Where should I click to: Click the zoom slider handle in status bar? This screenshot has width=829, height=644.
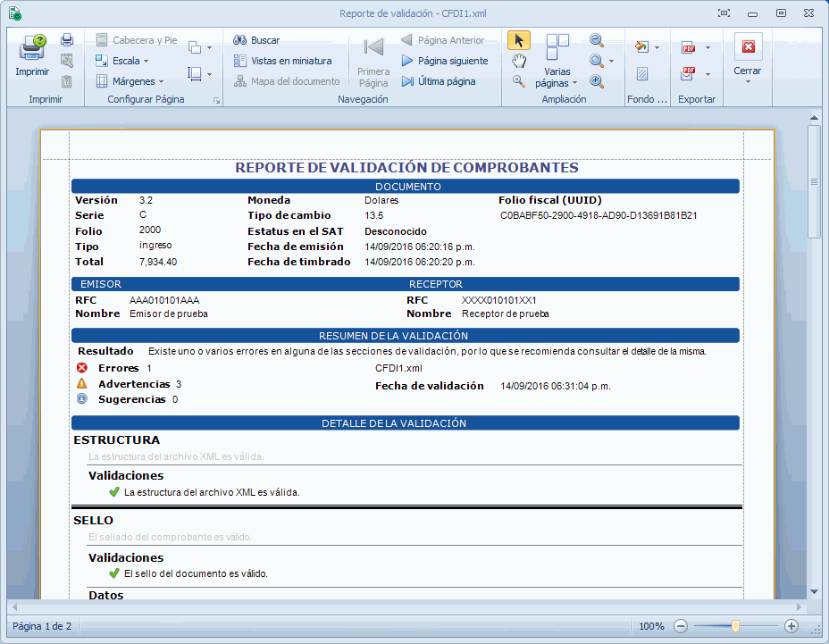point(735,626)
